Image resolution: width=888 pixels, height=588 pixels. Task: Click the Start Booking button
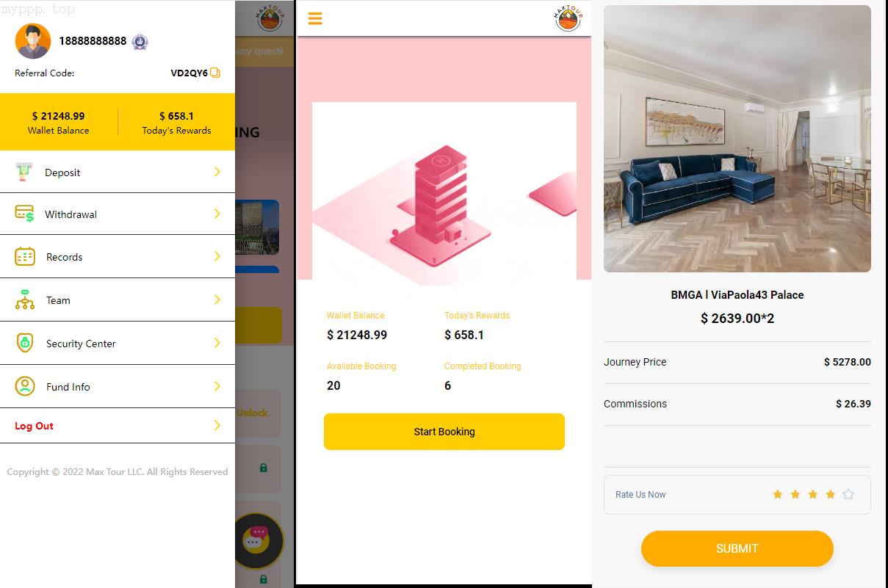point(444,432)
